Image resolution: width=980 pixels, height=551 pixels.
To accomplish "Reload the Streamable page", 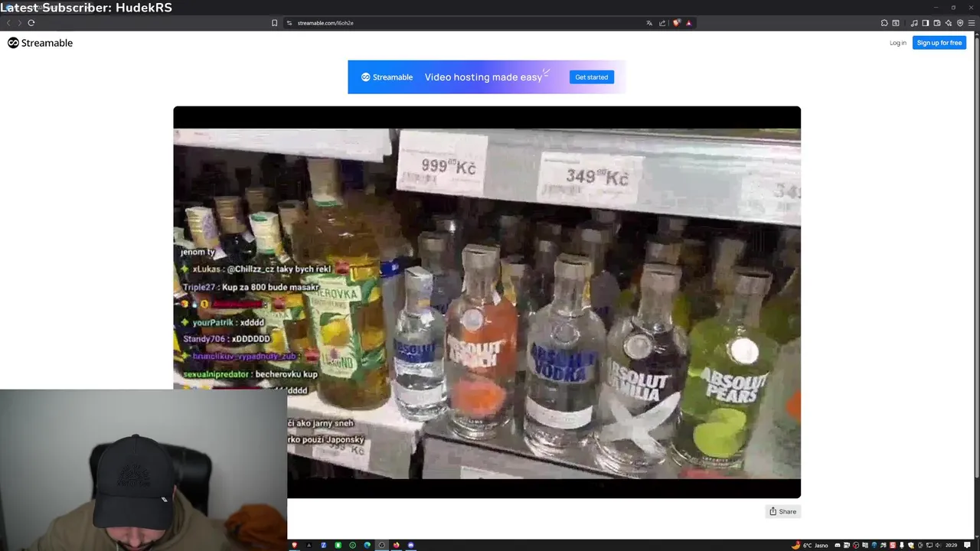I will tap(31, 23).
